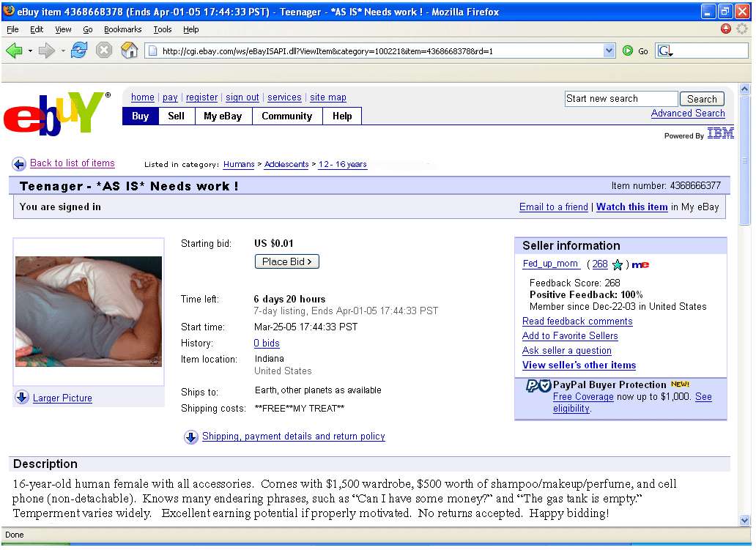Viewport: 756px width, 550px height.
Task: Click Ask seller a question link
Action: pos(566,351)
